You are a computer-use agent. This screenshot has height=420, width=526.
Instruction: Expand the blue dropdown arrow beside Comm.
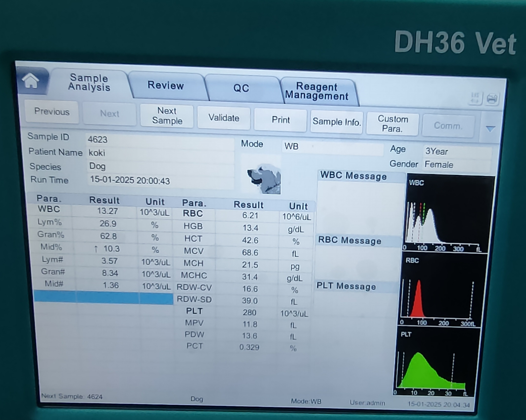[x=490, y=128]
